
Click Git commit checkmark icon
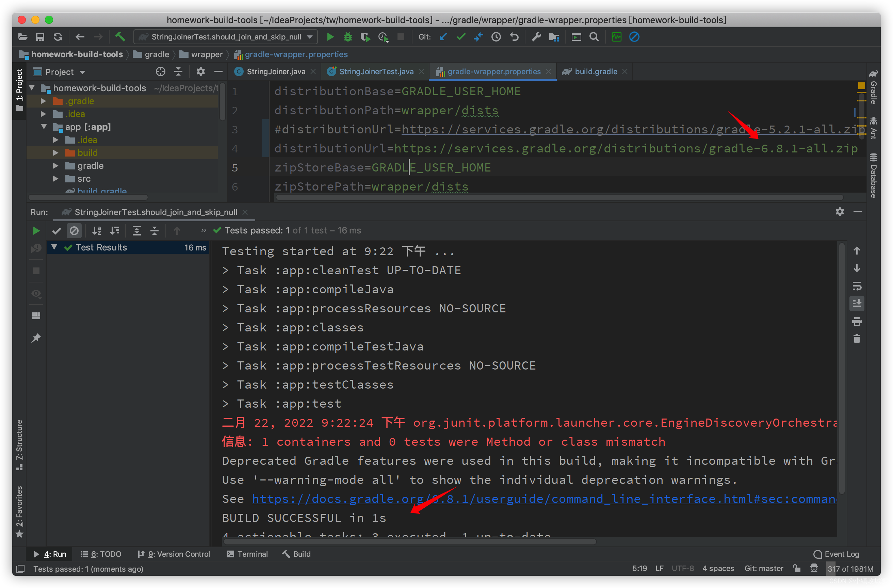tap(461, 37)
